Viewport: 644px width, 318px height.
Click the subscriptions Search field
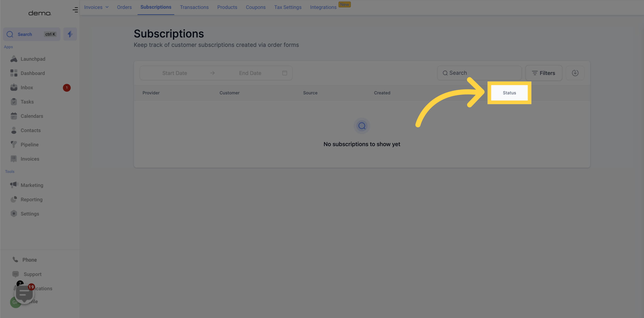tap(479, 73)
